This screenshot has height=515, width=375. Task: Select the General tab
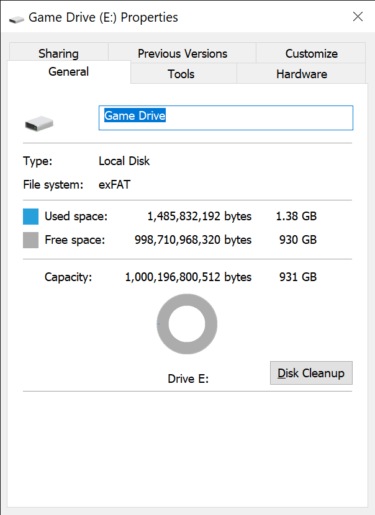pyautogui.click(x=69, y=72)
